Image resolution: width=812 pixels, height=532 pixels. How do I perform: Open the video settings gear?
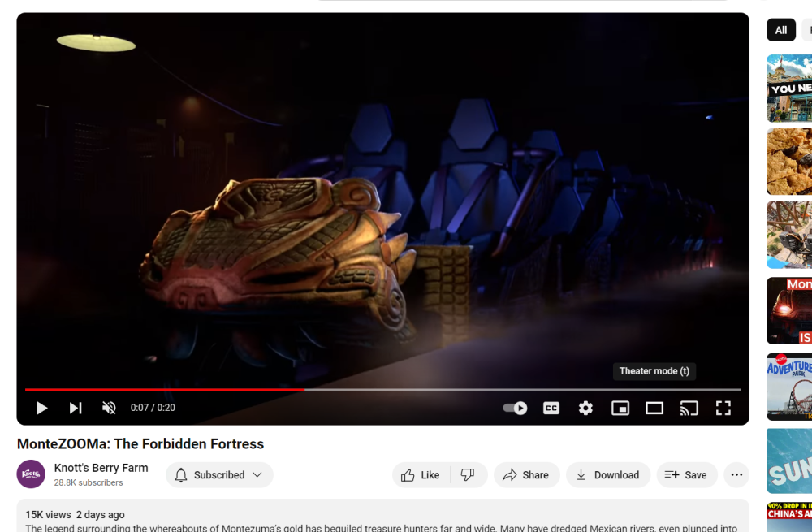[585, 408]
